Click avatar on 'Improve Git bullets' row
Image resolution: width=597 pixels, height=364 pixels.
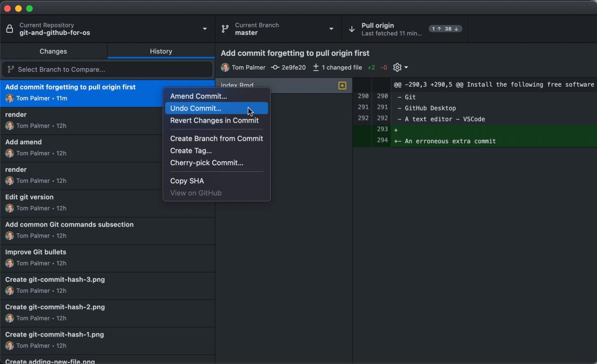click(x=9, y=263)
